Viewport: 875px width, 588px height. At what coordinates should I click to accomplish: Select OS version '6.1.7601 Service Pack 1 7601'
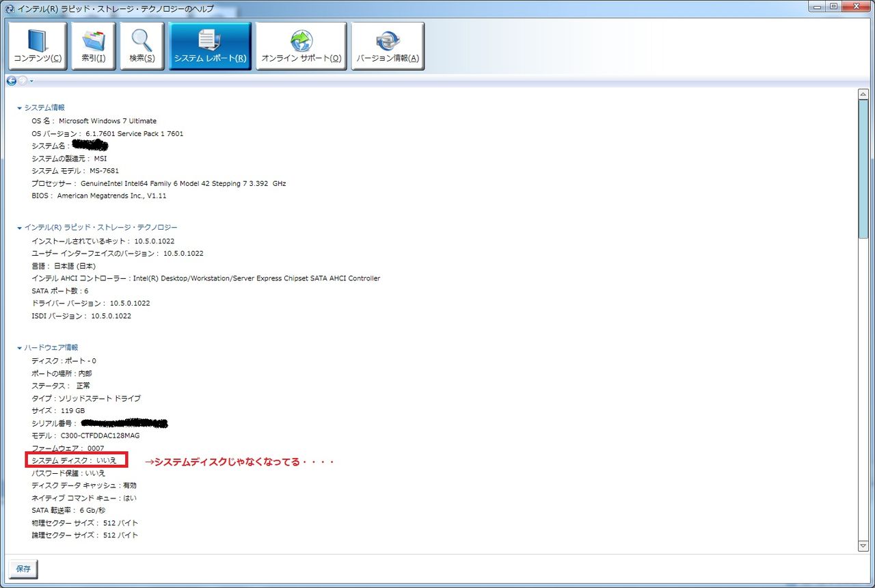[135, 134]
